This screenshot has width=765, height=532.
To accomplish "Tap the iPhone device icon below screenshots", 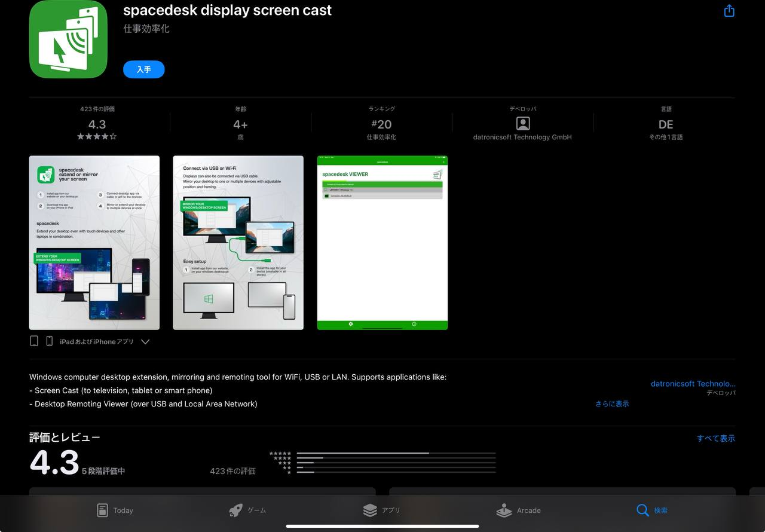I will coord(50,341).
